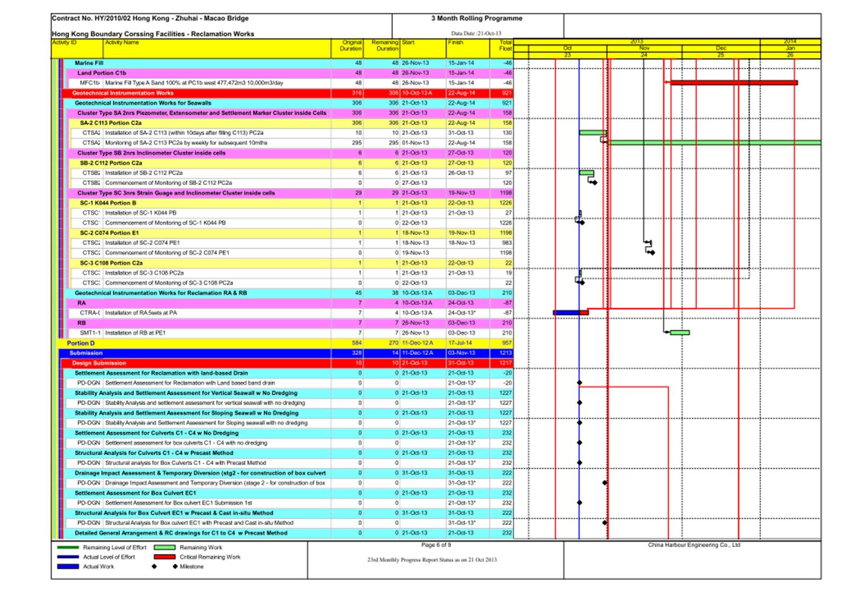Click the "Actual Level of Effort" legend swatch
Image resolution: width=868 pixels, height=615 pixels.
pyautogui.click(x=68, y=557)
